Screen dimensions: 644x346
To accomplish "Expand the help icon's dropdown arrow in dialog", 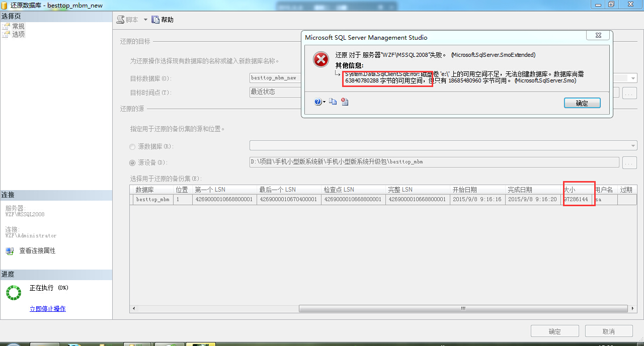I will (324, 102).
